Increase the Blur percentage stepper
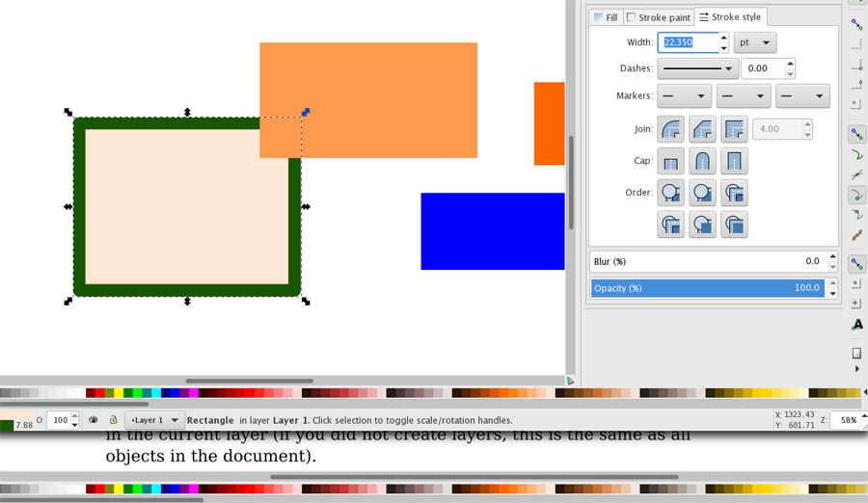Image resolution: width=868 pixels, height=503 pixels. pos(832,256)
